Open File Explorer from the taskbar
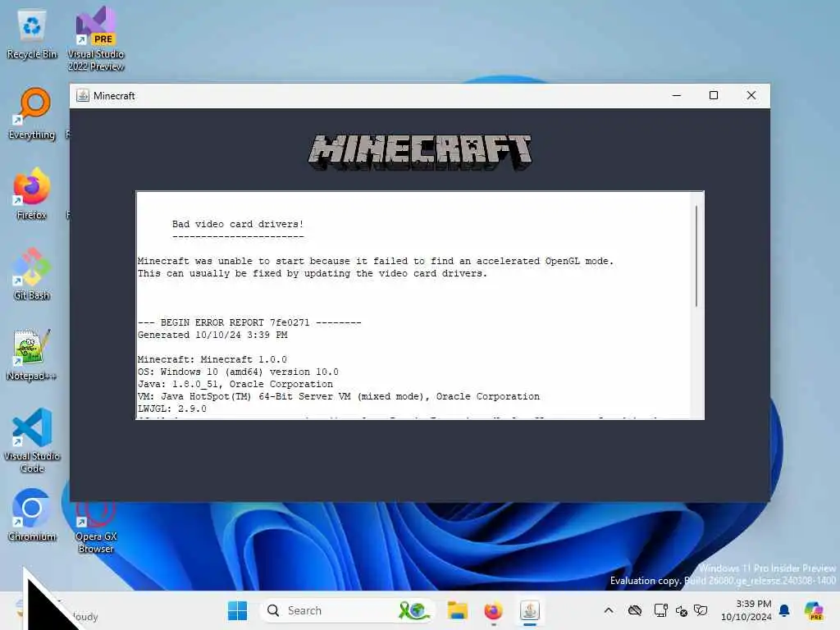Screen dimensions: 840x630 pyautogui.click(x=458, y=610)
